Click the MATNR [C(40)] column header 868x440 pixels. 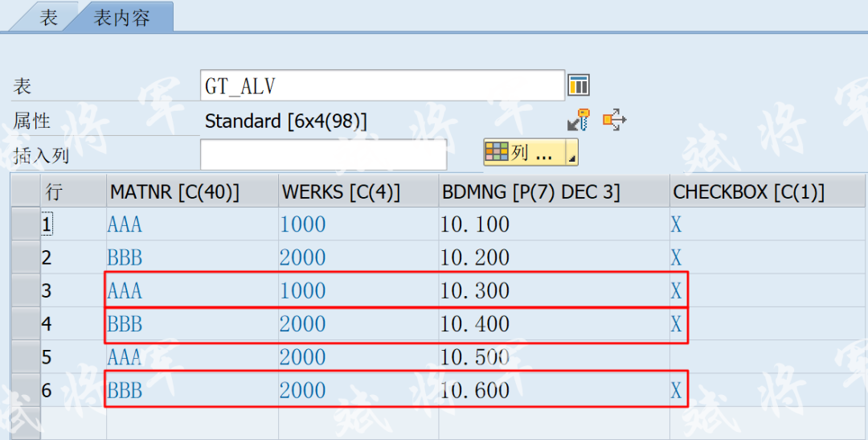pos(192,191)
